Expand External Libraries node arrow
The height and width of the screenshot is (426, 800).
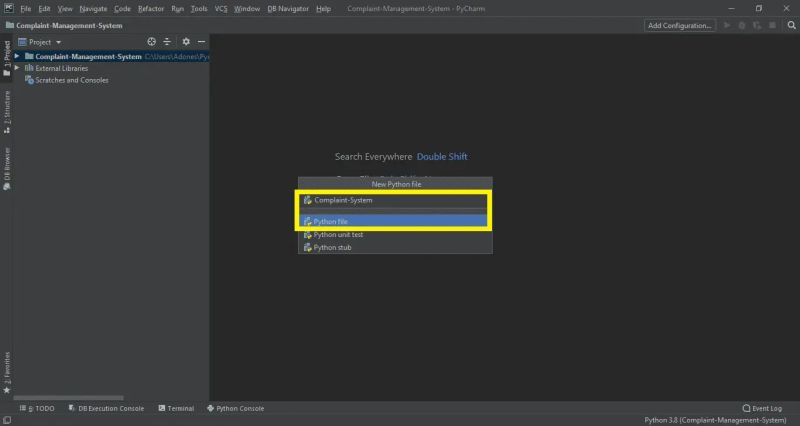point(17,68)
